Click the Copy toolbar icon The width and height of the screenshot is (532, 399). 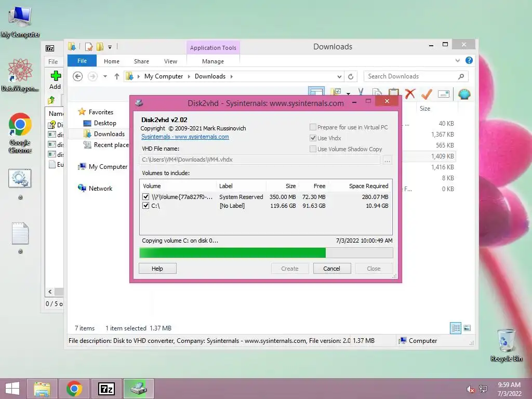pos(377,93)
